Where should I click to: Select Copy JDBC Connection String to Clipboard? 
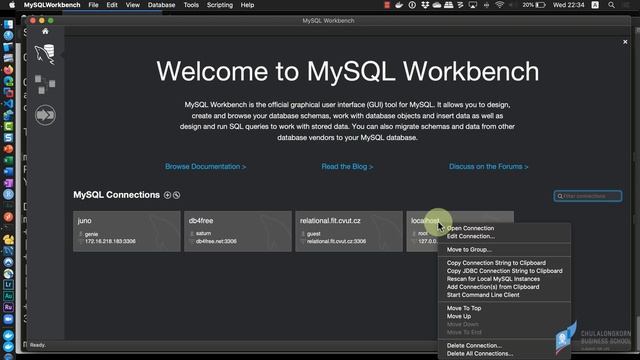coord(504,271)
